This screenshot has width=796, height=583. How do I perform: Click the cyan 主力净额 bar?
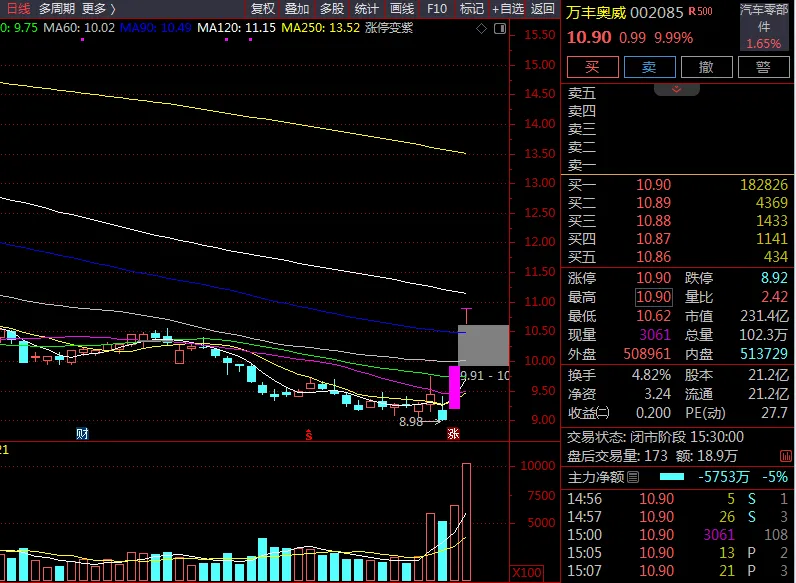672,477
